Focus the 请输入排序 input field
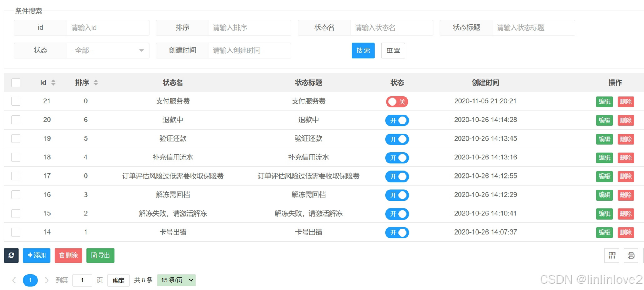This screenshot has width=644, height=290. tap(250, 28)
